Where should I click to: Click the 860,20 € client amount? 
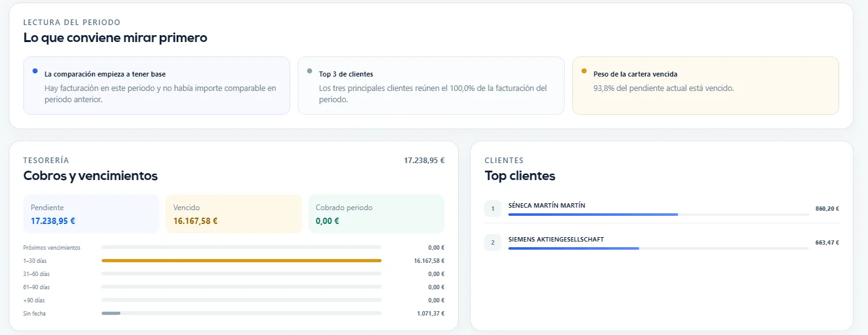827,209
